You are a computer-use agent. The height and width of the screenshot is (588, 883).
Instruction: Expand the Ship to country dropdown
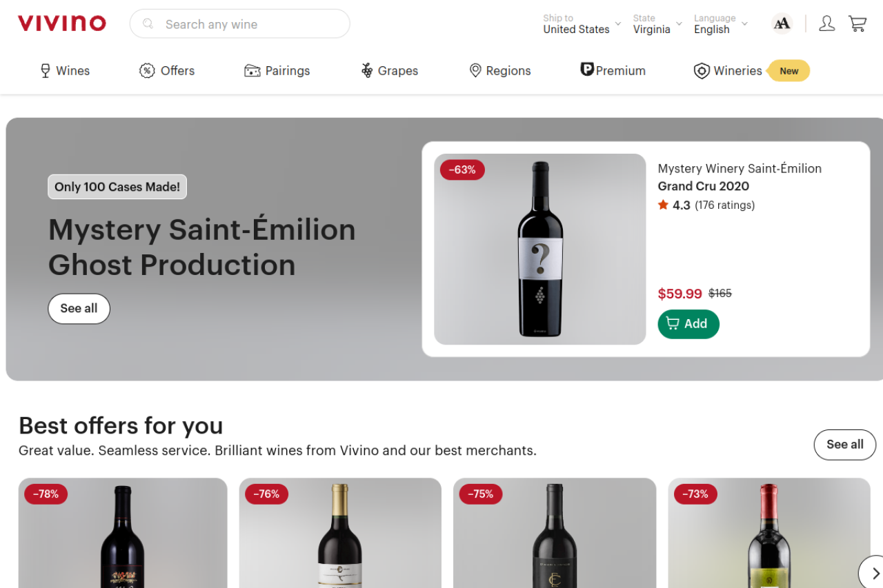pyautogui.click(x=582, y=24)
